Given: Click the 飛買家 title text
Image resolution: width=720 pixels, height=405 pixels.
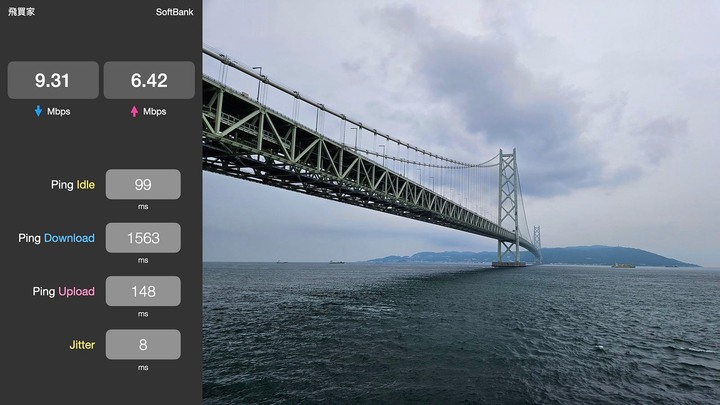Looking at the screenshot, I should [x=22, y=11].
